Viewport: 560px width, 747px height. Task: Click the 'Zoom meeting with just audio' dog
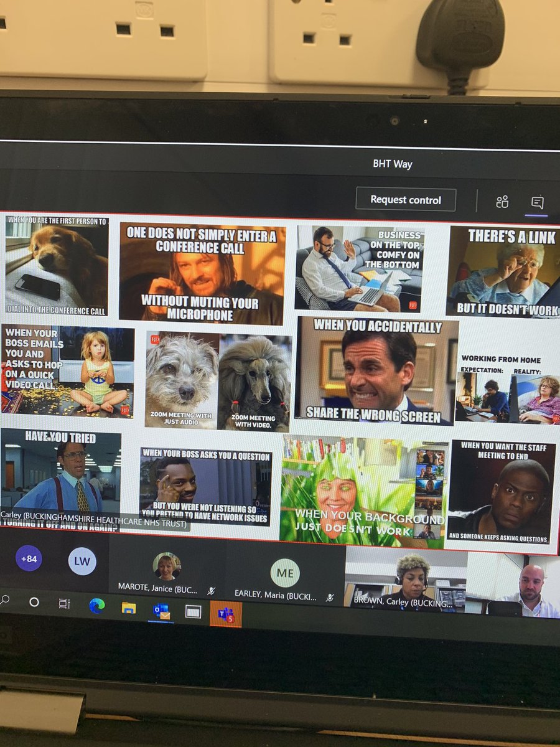pos(182,380)
